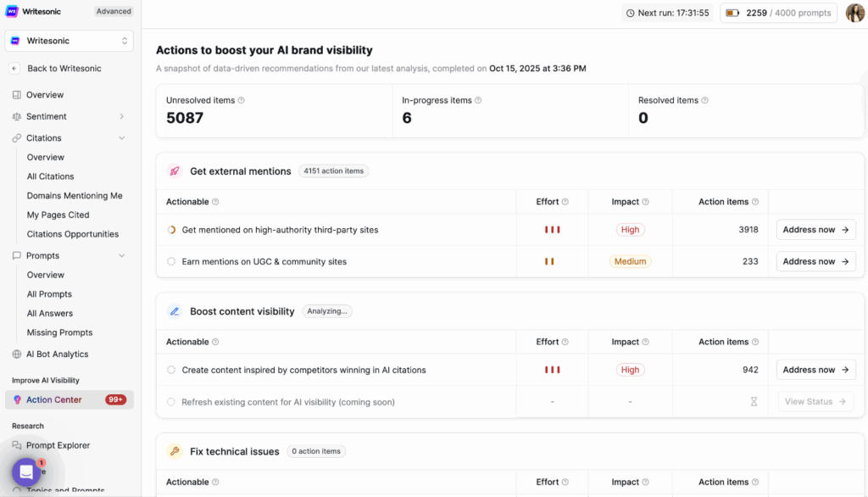Toggle status circle for competitor-inspired content
Image resolution: width=868 pixels, height=497 pixels.
(x=171, y=370)
